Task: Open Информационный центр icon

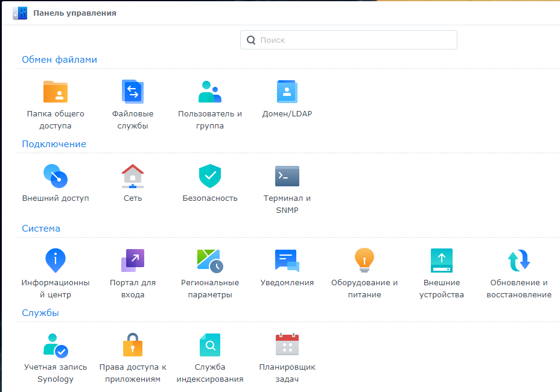Action: pos(56,261)
